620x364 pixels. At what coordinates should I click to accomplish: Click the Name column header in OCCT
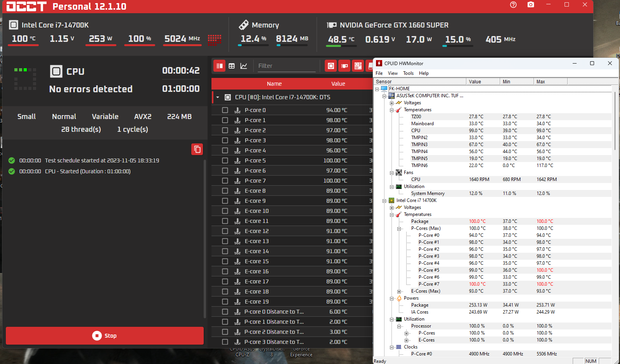pyautogui.click(x=274, y=84)
